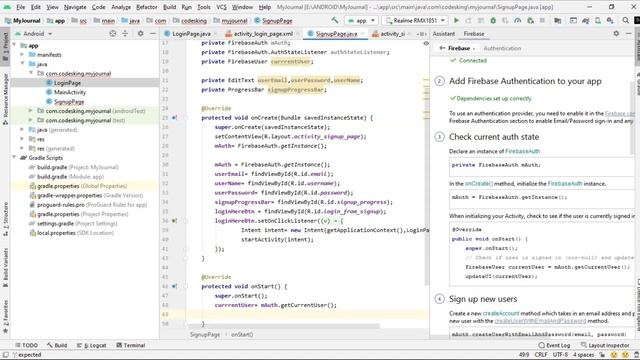The image size is (640, 360).
Task: Click the Debug app bug icon
Action: point(493,20)
